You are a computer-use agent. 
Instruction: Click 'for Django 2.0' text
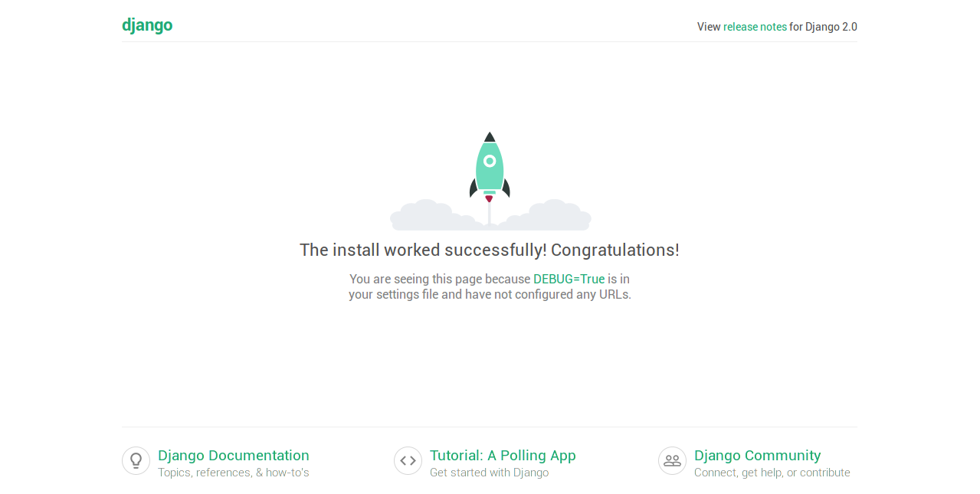coord(824,27)
